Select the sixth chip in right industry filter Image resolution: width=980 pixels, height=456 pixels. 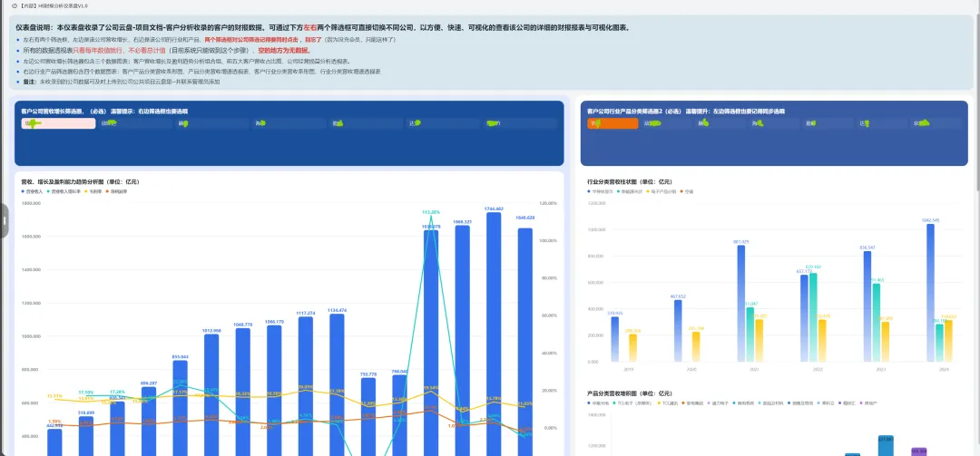click(881, 123)
